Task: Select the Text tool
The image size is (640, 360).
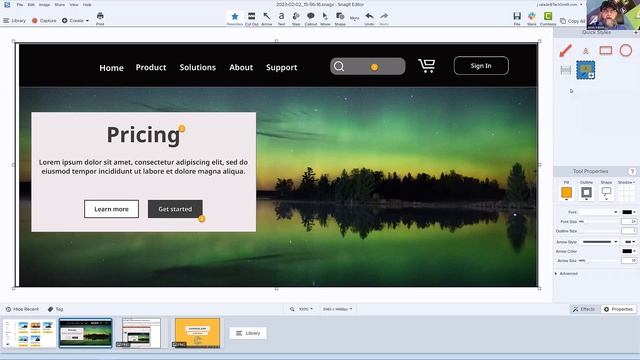Action: pos(281,18)
